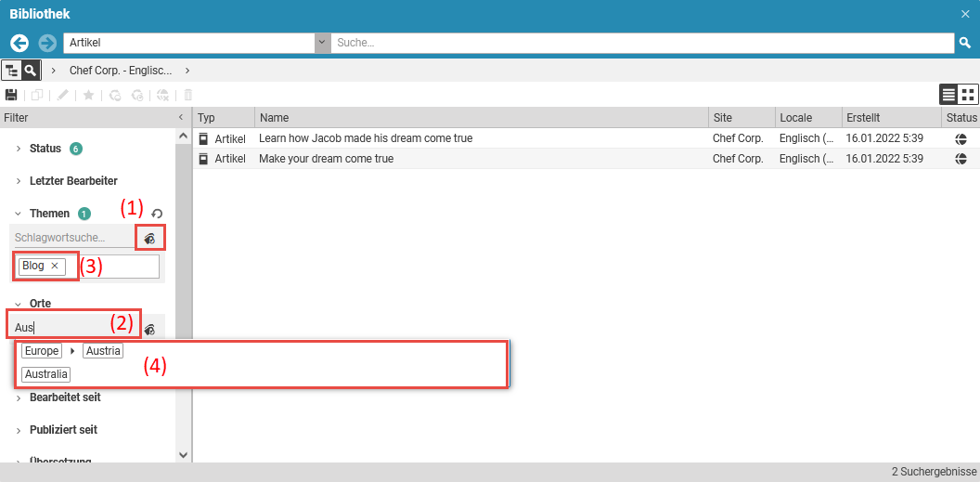The image size is (980, 482).
Task: Click the Suche search text field
Action: pos(640,43)
